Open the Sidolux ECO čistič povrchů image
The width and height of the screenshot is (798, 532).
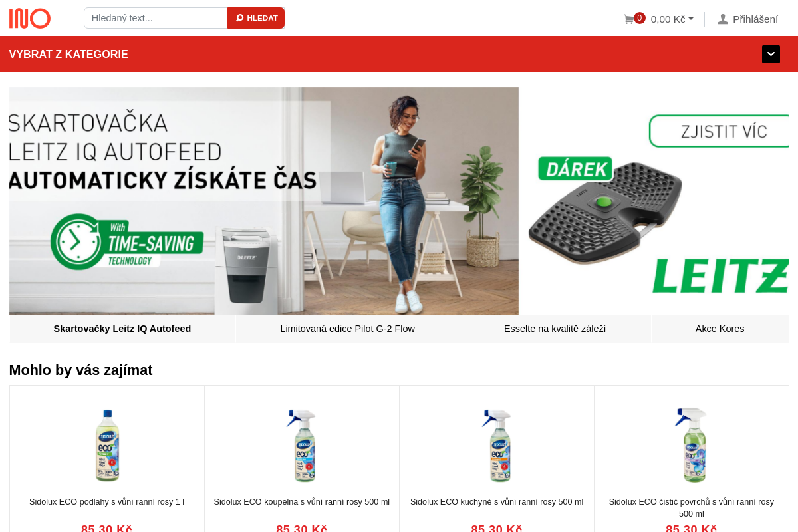pos(692,446)
